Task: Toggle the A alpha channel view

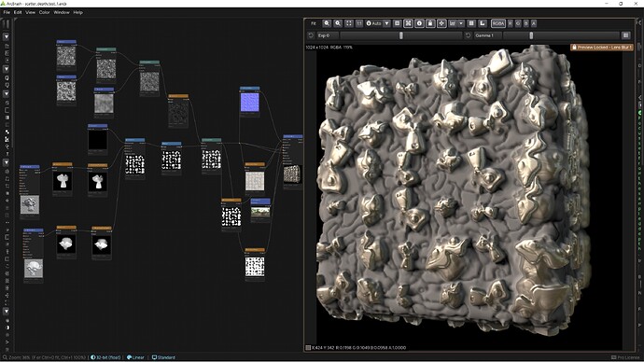Action: click(534, 23)
